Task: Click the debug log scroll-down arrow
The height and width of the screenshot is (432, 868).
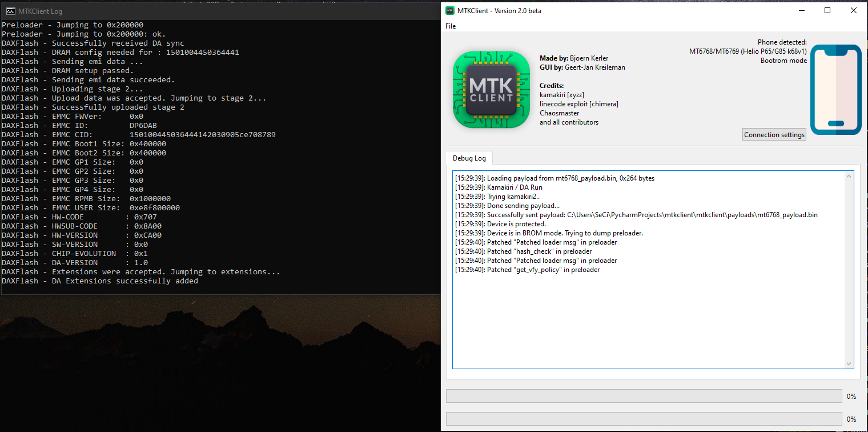Action: [x=848, y=363]
